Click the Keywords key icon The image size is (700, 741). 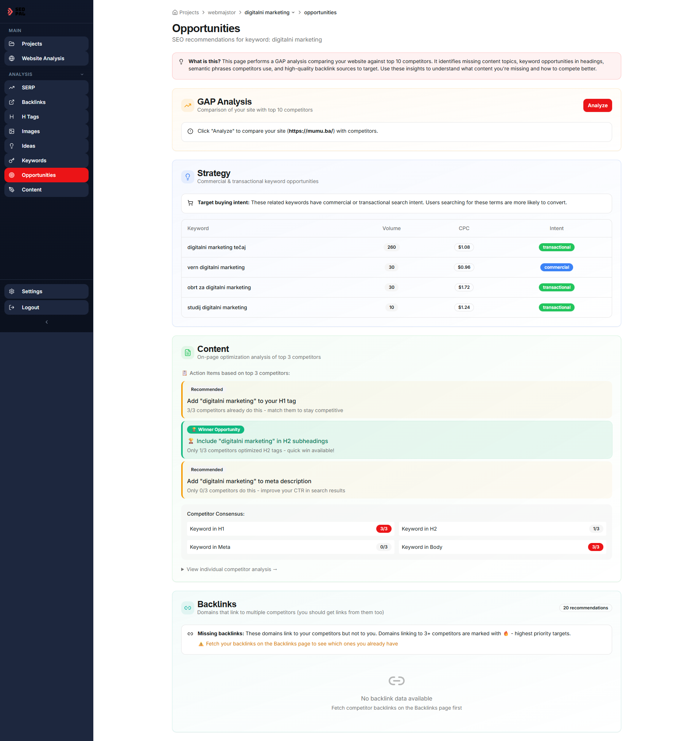coord(12,160)
